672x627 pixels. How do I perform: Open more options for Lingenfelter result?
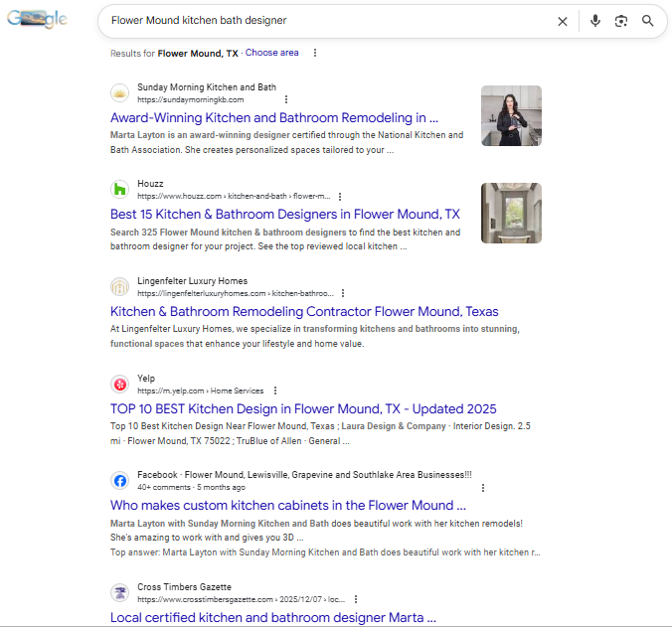point(343,293)
